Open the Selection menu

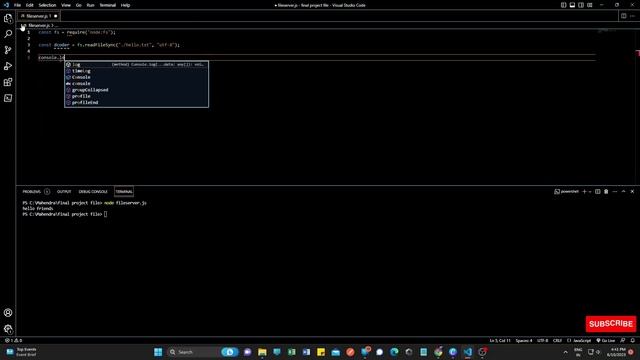[47, 5]
